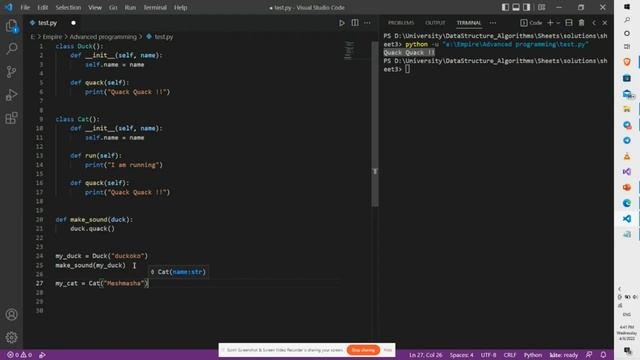Change encoding via UTF-8 status item
Viewport: 640px width, 360px height.
489,355
